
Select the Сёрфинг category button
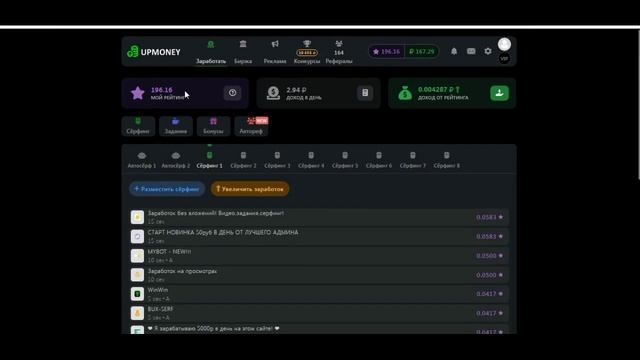(138, 126)
